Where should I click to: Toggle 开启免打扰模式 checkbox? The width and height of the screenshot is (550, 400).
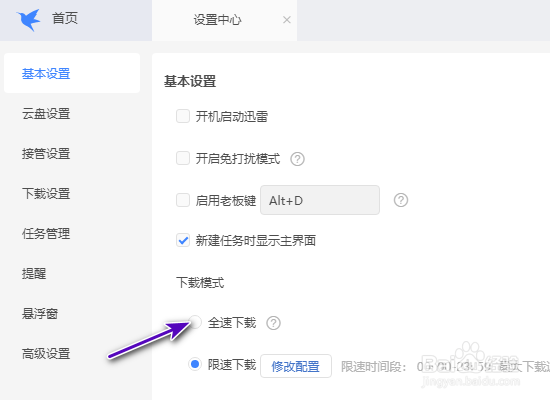tap(183, 158)
